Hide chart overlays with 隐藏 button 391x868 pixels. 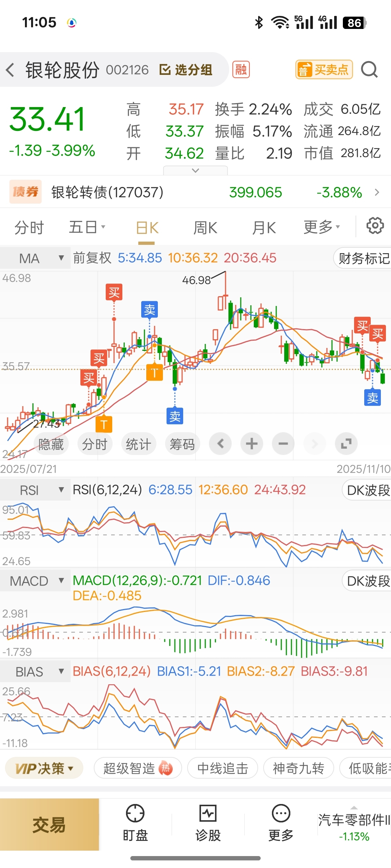click(x=51, y=444)
